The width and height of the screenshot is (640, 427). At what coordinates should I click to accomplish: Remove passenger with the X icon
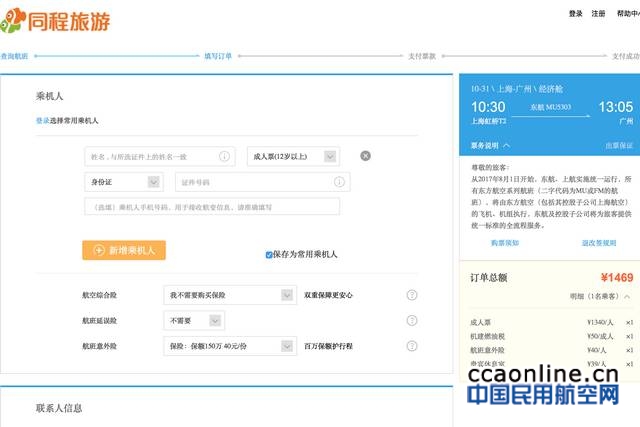365,156
